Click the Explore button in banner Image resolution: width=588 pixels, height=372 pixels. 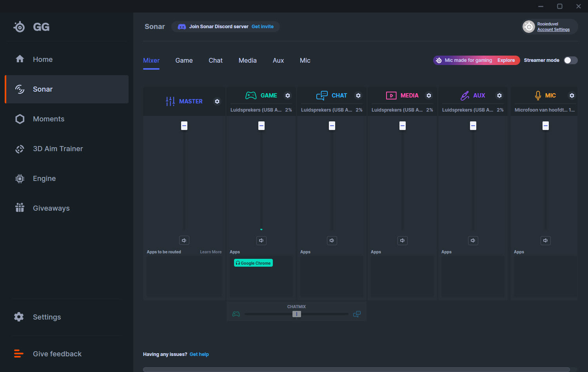pyautogui.click(x=506, y=60)
